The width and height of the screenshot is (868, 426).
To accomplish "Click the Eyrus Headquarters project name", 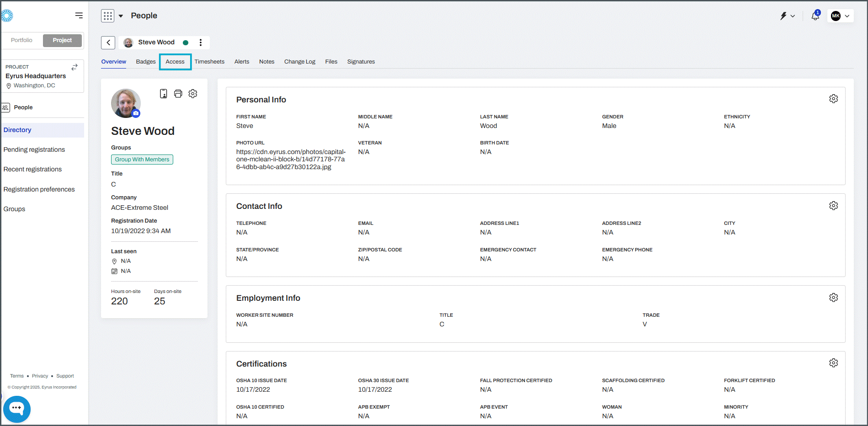I will point(36,76).
